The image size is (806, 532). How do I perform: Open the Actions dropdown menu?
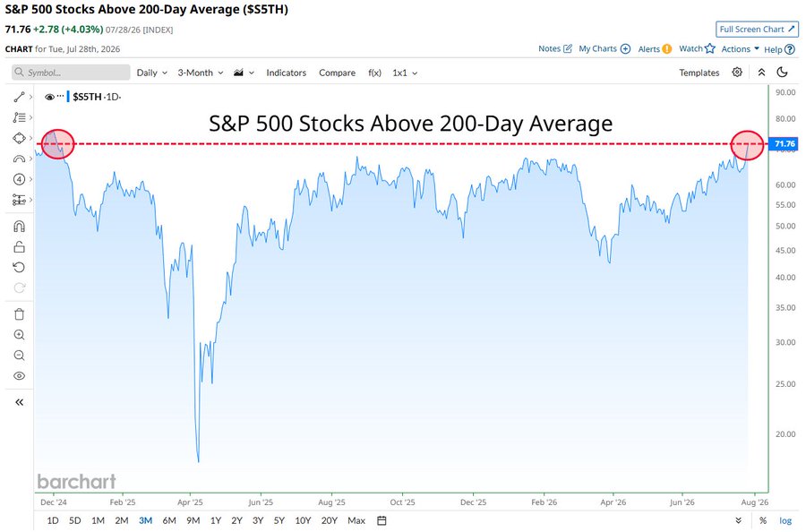point(741,49)
